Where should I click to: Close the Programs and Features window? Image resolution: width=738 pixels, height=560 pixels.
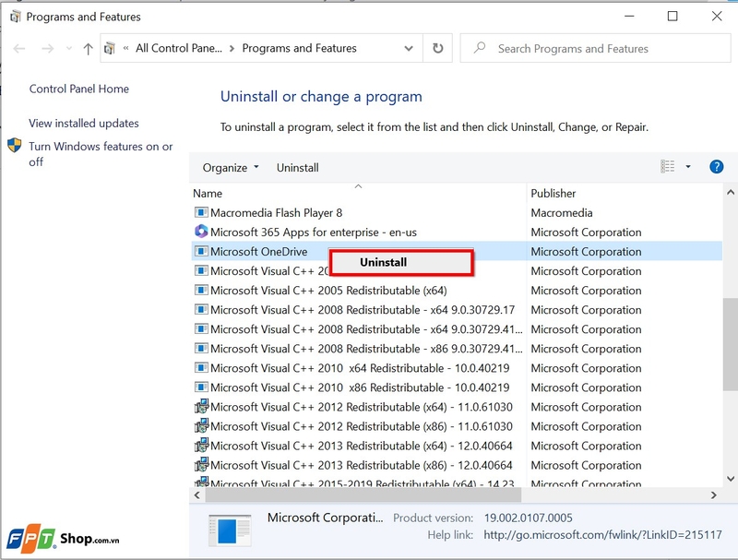(717, 17)
